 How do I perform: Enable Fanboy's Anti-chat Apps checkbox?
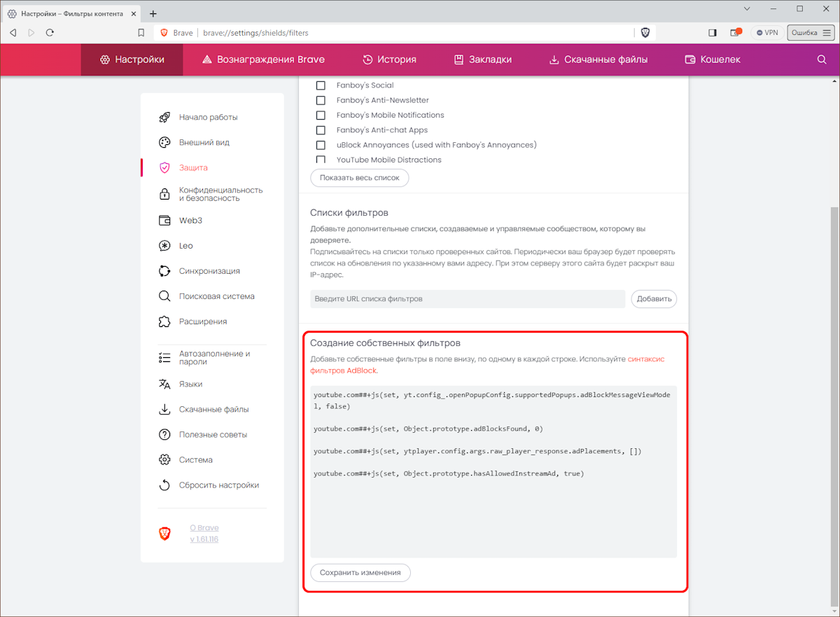(321, 130)
